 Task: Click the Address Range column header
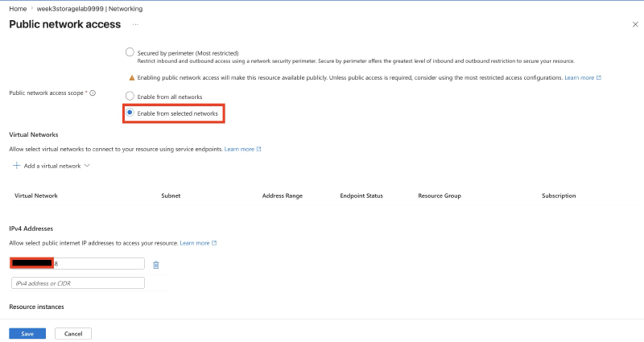pyautogui.click(x=283, y=196)
